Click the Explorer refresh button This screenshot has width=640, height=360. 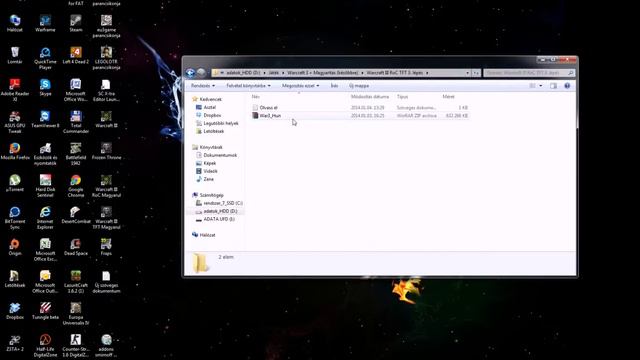click(476, 73)
